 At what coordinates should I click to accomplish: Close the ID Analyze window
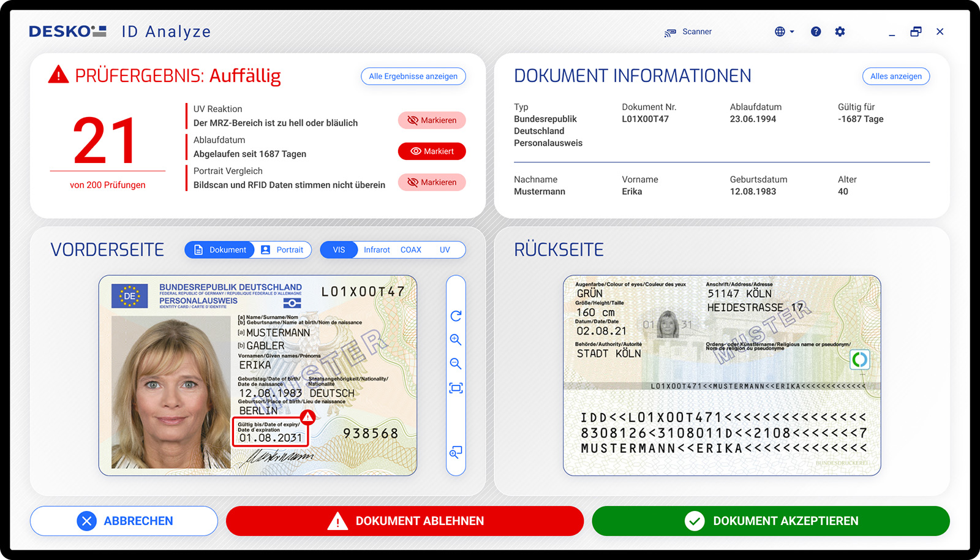940,31
